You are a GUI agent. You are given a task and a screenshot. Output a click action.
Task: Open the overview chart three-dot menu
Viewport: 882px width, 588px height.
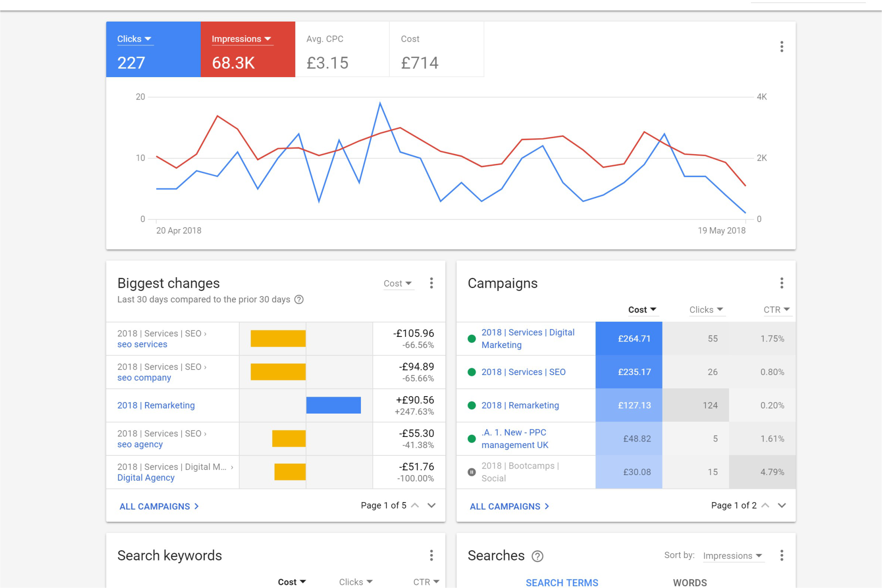click(x=781, y=46)
